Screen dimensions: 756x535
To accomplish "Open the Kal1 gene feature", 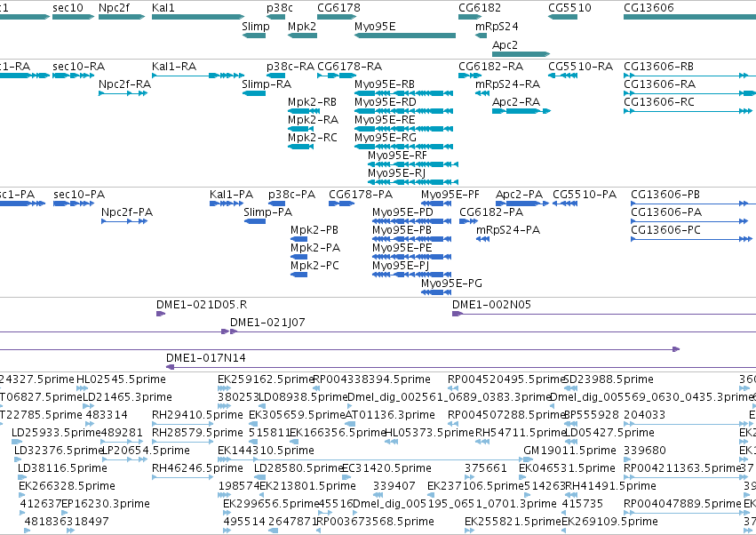I will [198, 17].
